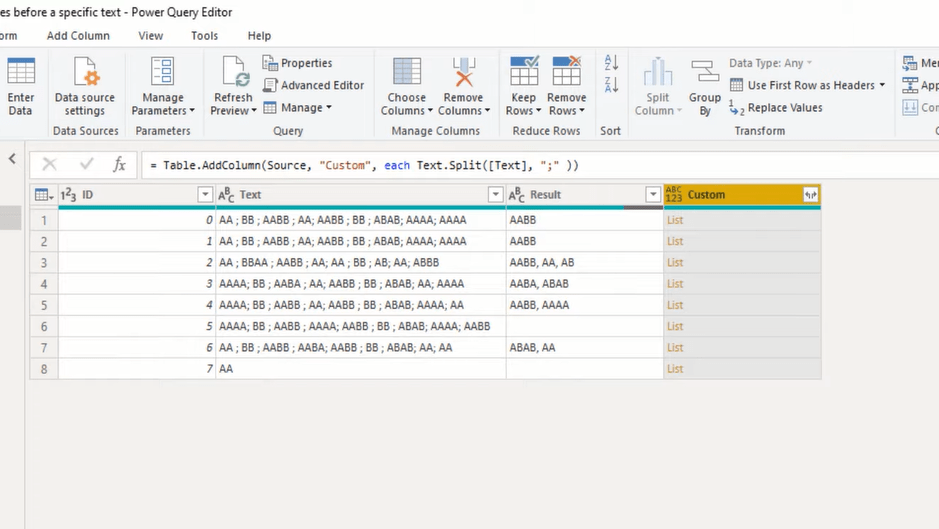Click Result cell "ABAB, AA"
939x529 pixels.
pos(584,347)
